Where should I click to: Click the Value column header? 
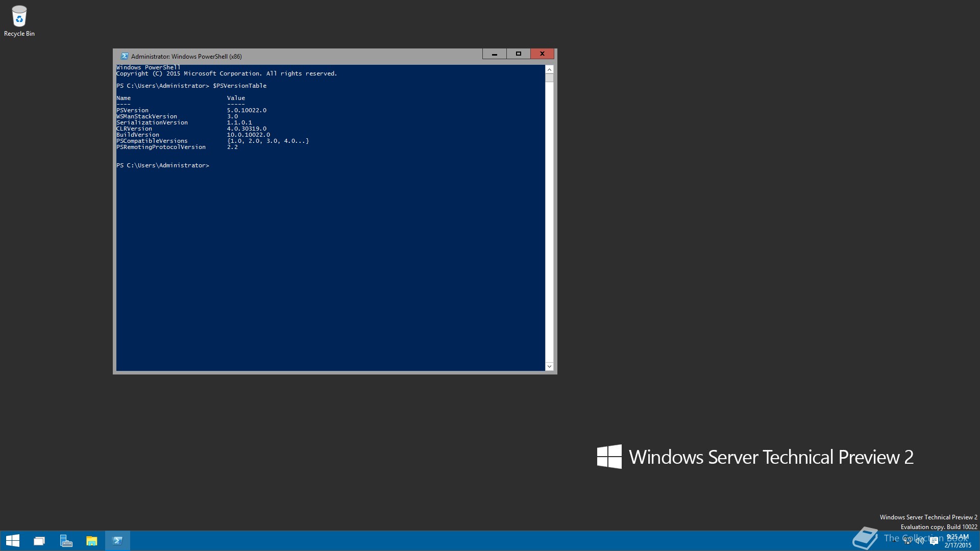pos(236,98)
